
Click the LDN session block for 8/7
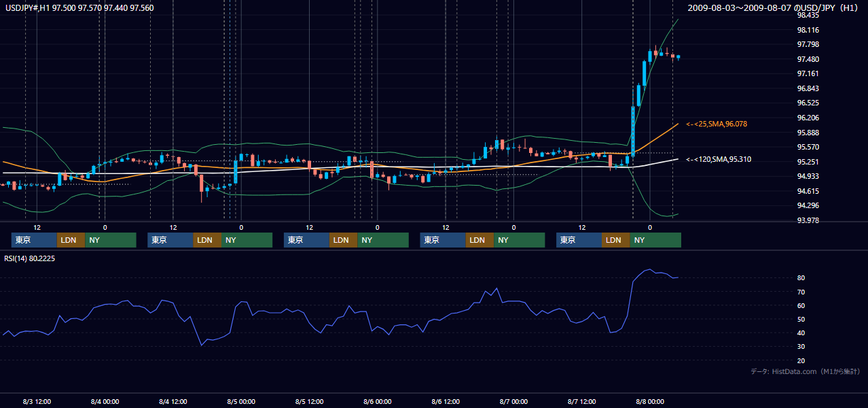pyautogui.click(x=615, y=240)
